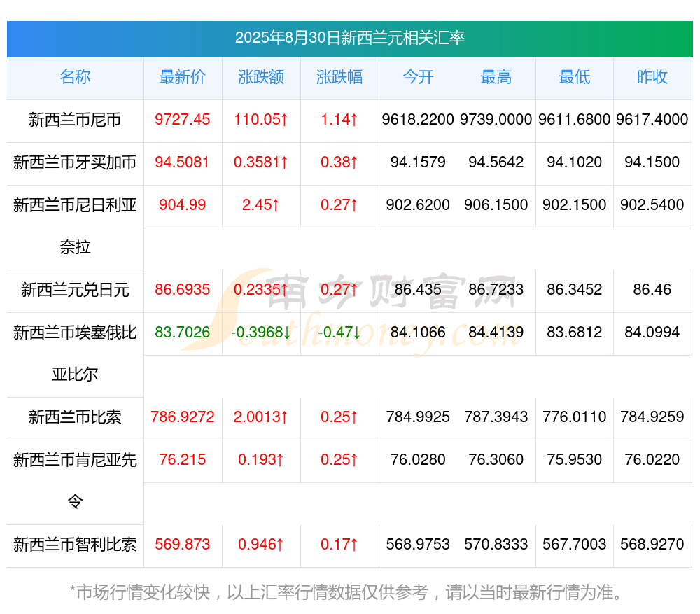
Task: Click opening value 784.9925
Action: (x=418, y=417)
